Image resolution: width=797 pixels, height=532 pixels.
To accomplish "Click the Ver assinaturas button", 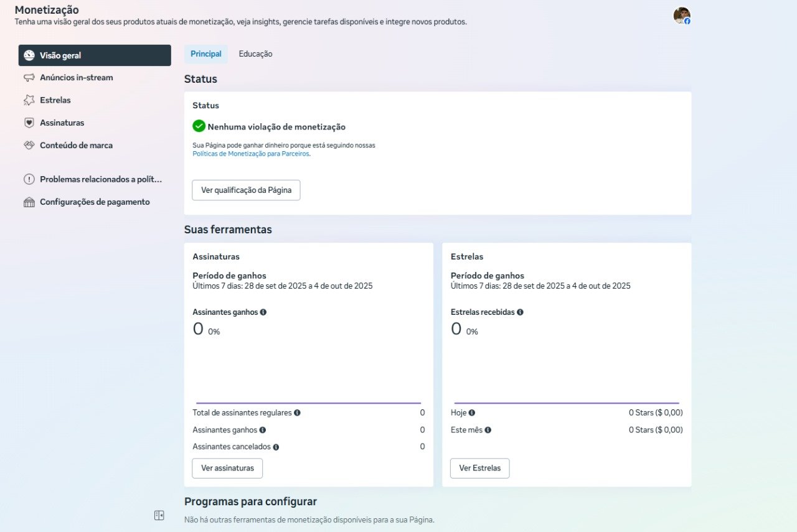I will (x=227, y=469).
